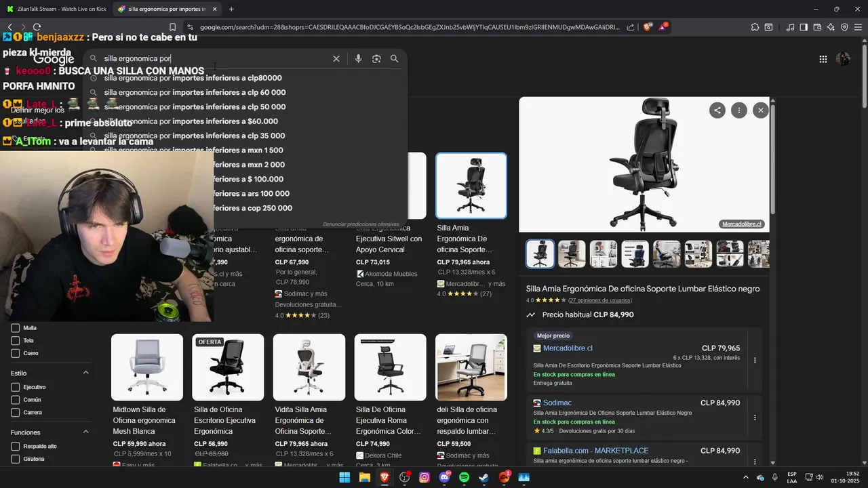Open Google apps grid
Viewport: 868px width, 488px height.
pos(823,60)
